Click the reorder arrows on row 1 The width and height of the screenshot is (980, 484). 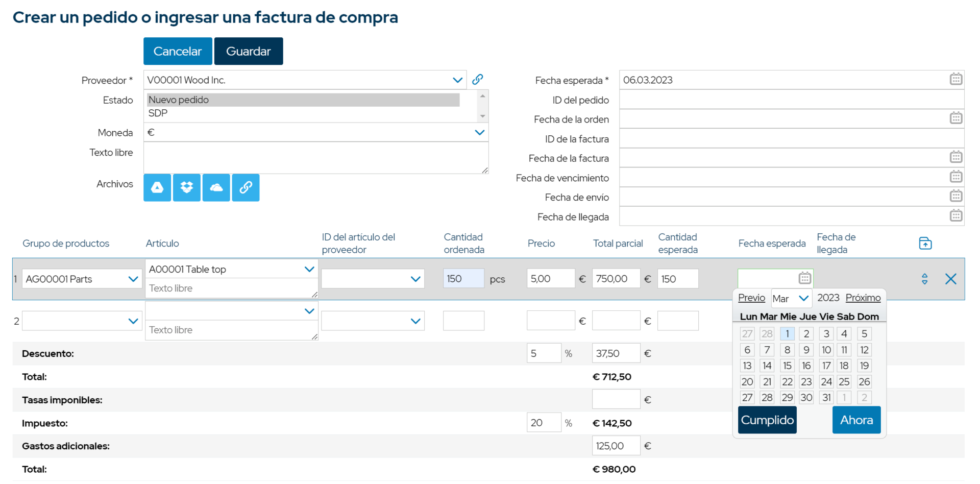924,279
